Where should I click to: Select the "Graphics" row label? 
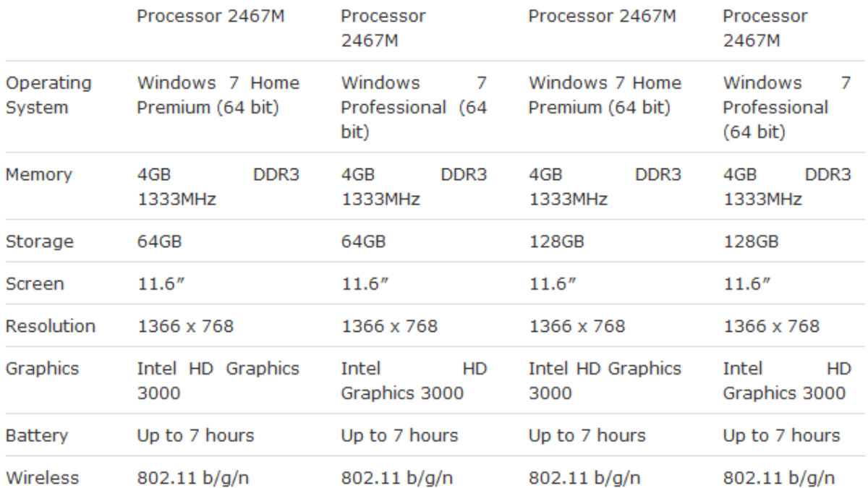click(x=42, y=369)
